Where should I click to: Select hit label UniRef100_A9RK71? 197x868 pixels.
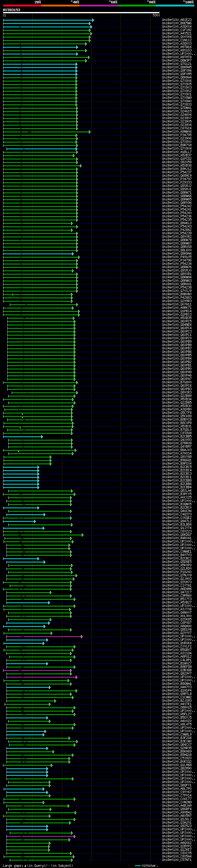coord(177,308)
